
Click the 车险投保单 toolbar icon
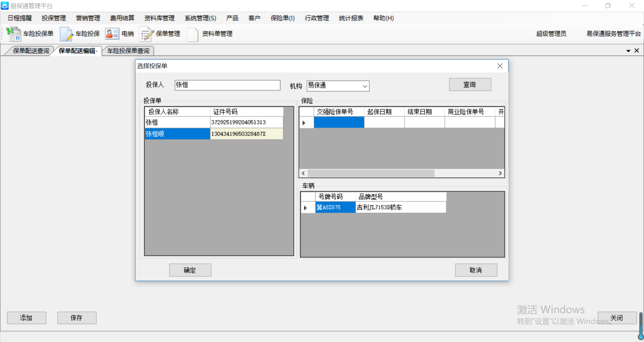pyautogui.click(x=14, y=34)
